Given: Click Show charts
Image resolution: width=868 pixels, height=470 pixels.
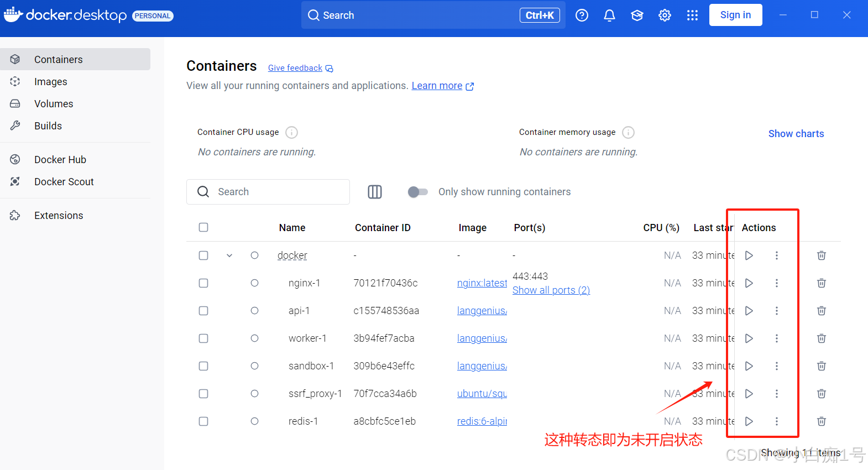Looking at the screenshot, I should click(796, 134).
